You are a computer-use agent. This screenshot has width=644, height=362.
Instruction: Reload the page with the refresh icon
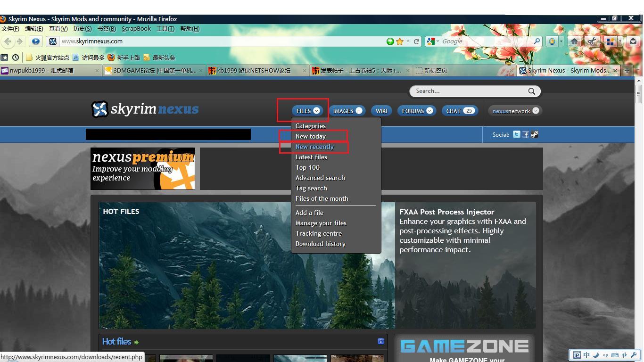click(x=417, y=41)
